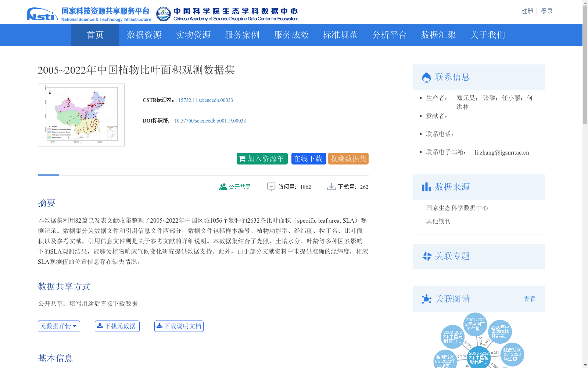Open the DOI identifier link
The width and height of the screenshot is (588, 368).
[210, 121]
